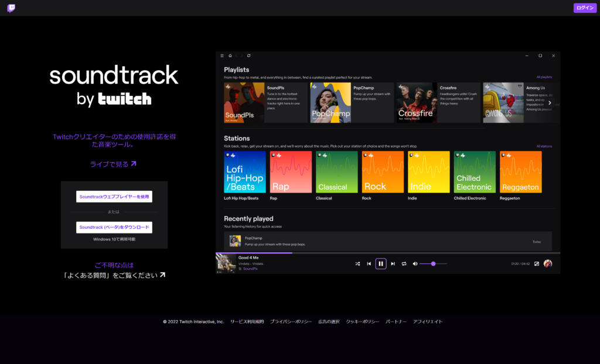
Task: Open the hamburger menu in Soundtrack app
Action: (222, 56)
